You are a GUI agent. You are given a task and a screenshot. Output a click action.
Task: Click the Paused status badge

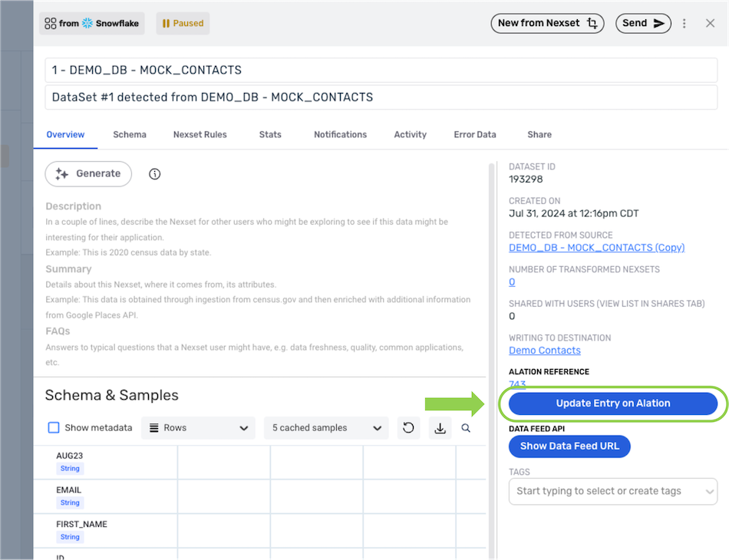coord(183,23)
